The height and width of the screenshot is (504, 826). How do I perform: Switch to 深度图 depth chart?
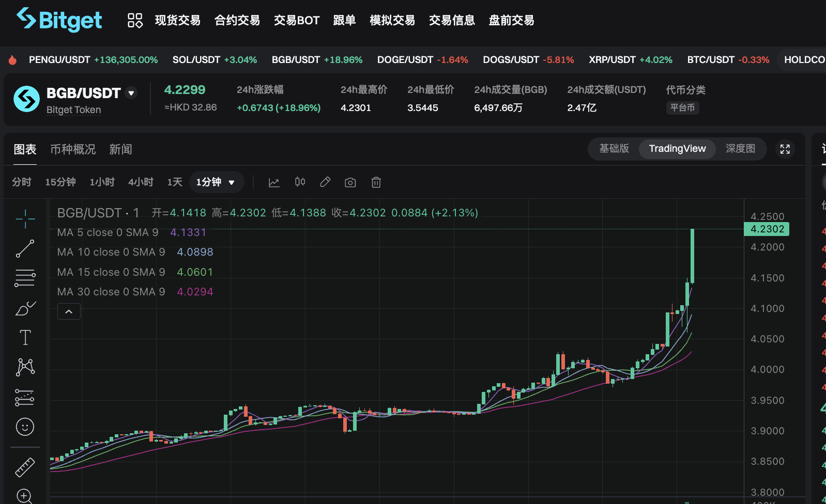(740, 149)
